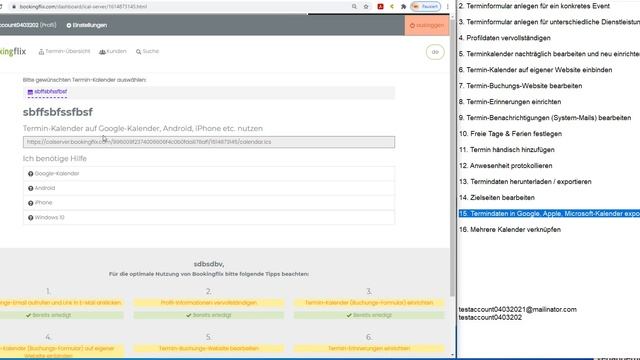Viewport: 640px width, 360px height.
Task: Expand the Google-Kalender help entry
Action: point(209,173)
